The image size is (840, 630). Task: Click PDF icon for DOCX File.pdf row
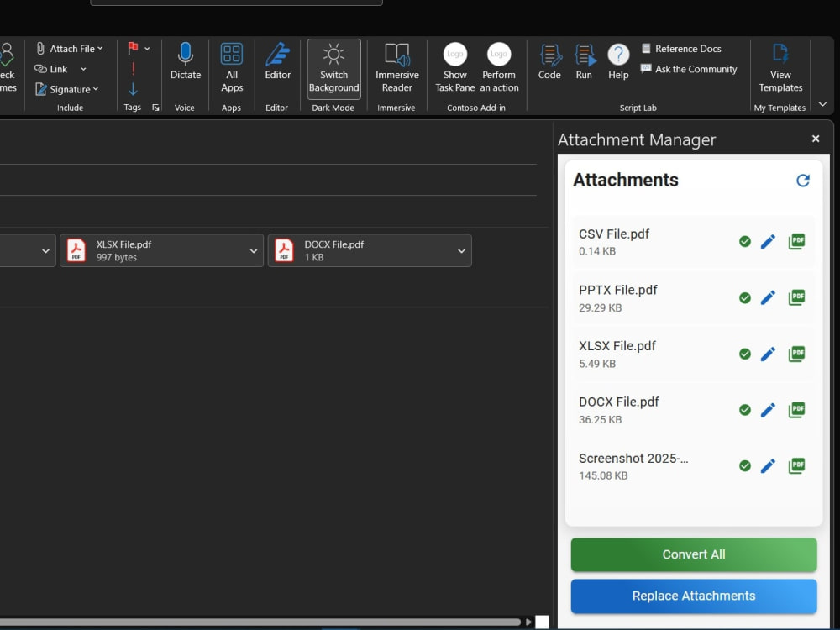click(796, 410)
